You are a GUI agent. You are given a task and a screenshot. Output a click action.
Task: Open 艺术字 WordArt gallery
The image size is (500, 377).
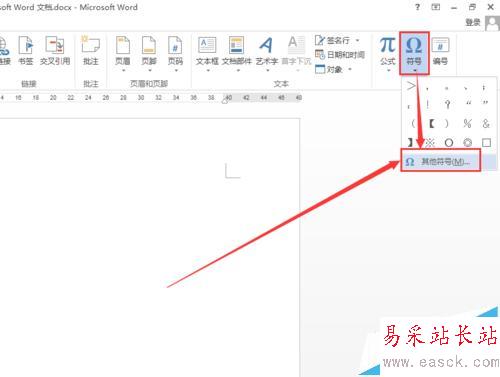pyautogui.click(x=267, y=54)
